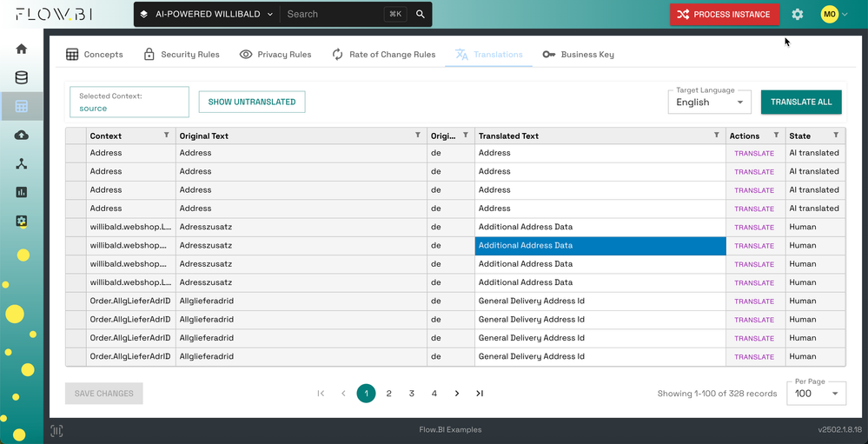The width and height of the screenshot is (868, 444).
Task: Click Showing 1-100 of 328 records text
Action: [718, 394]
